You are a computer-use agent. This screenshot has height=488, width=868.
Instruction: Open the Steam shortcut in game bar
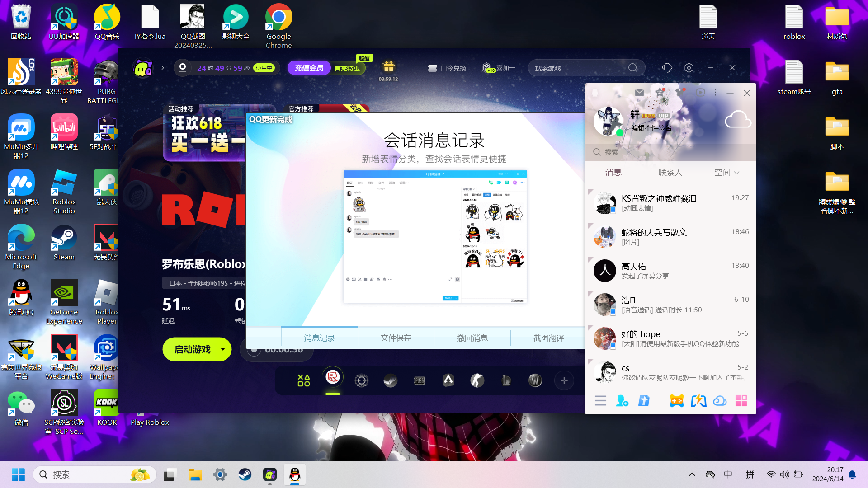391,380
